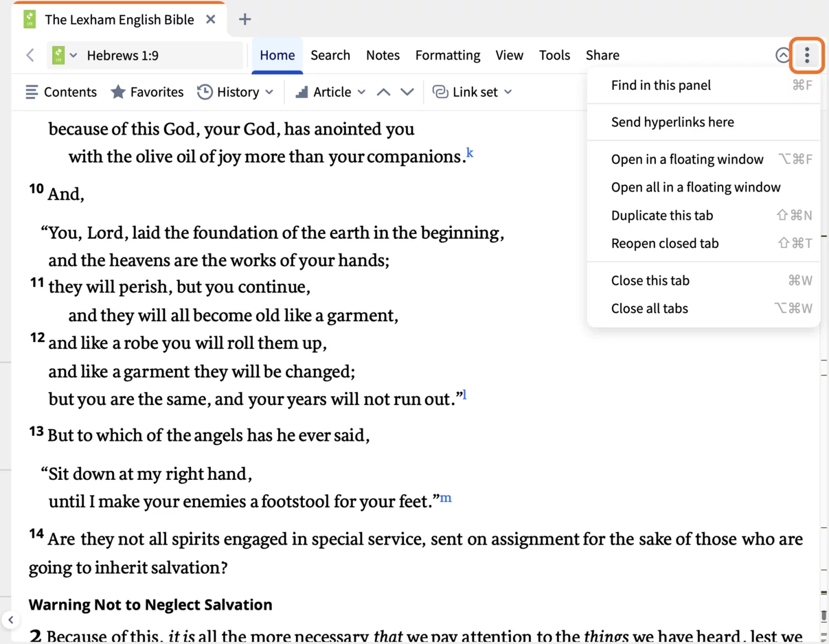Switch to the Formatting tab
Screen dimensions: 829x644
tap(448, 55)
